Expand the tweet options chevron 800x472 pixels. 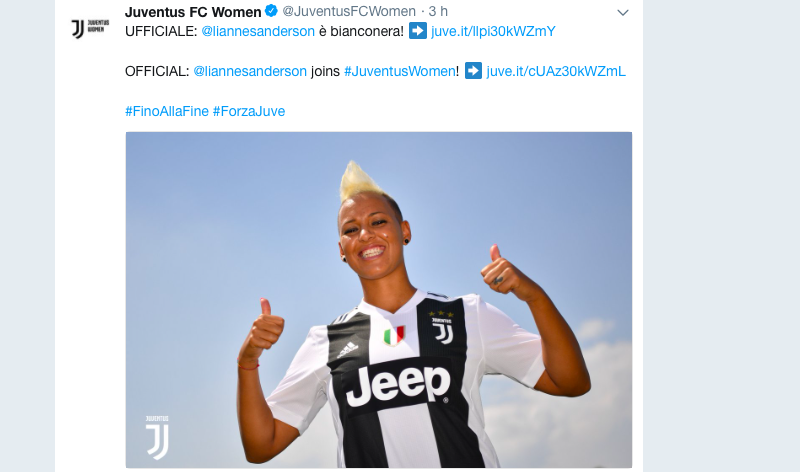click(x=622, y=12)
